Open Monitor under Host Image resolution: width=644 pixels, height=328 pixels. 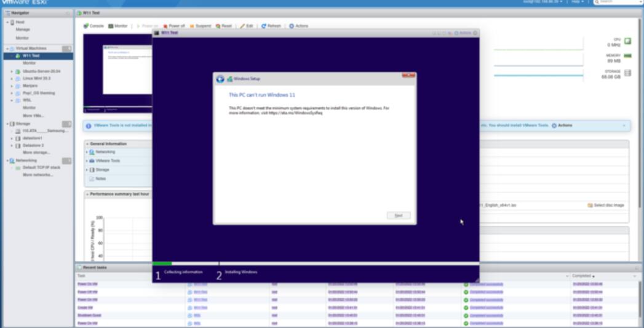click(x=22, y=38)
